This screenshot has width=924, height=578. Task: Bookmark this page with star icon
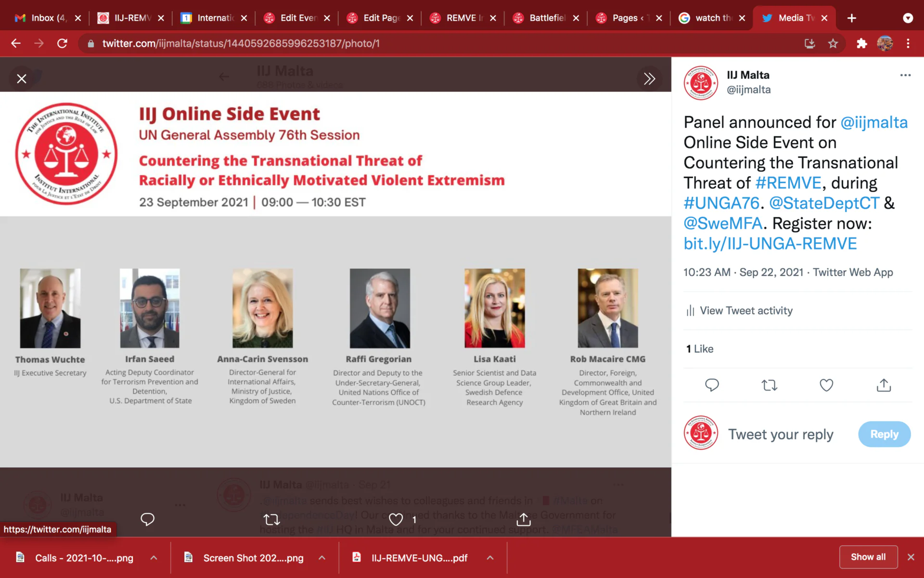[833, 43]
